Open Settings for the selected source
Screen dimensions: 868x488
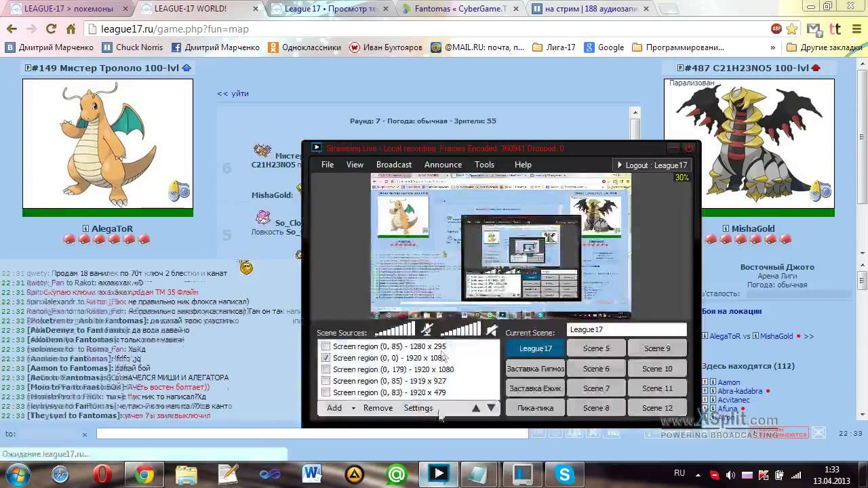(x=418, y=408)
